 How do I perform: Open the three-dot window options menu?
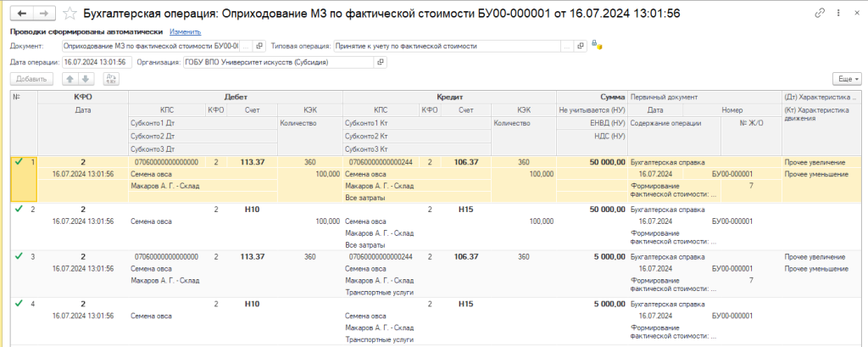[x=837, y=14]
